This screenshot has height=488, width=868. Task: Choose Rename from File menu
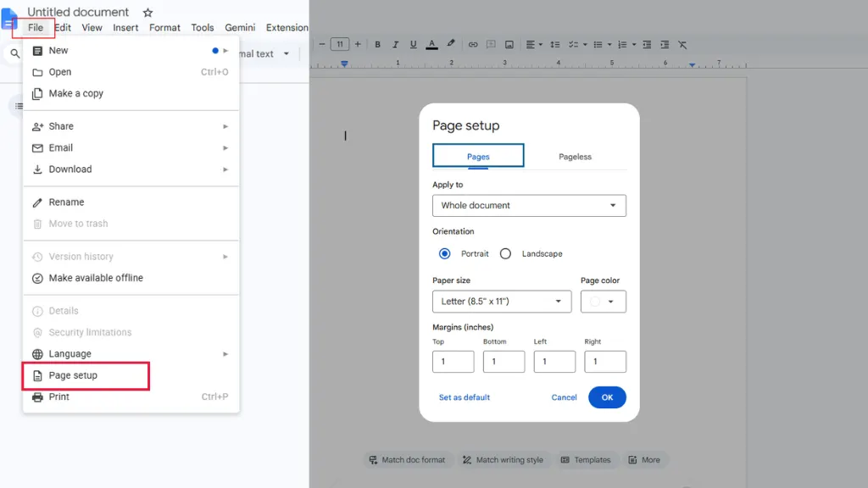[x=131, y=202]
